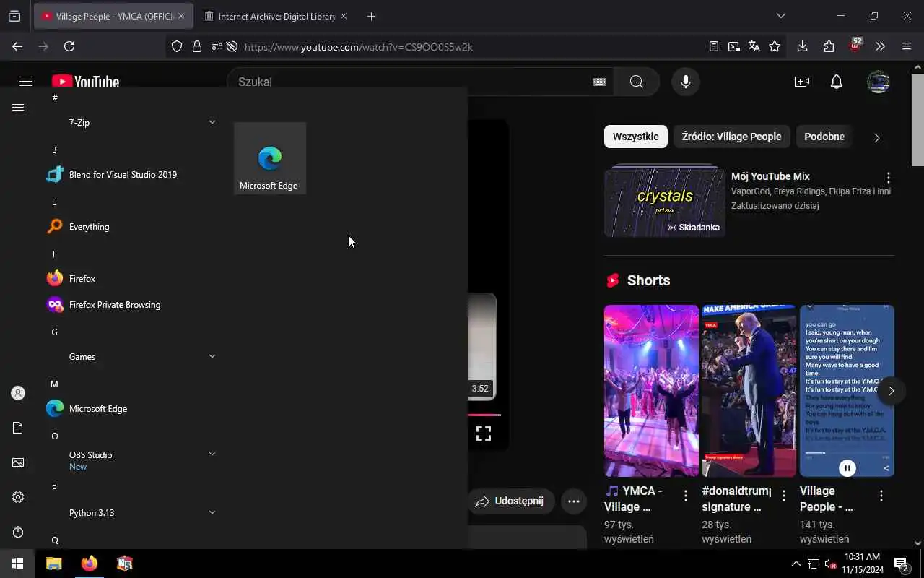Open the YouTube account avatar menu
Viewport: 924px width, 578px height.
click(879, 82)
